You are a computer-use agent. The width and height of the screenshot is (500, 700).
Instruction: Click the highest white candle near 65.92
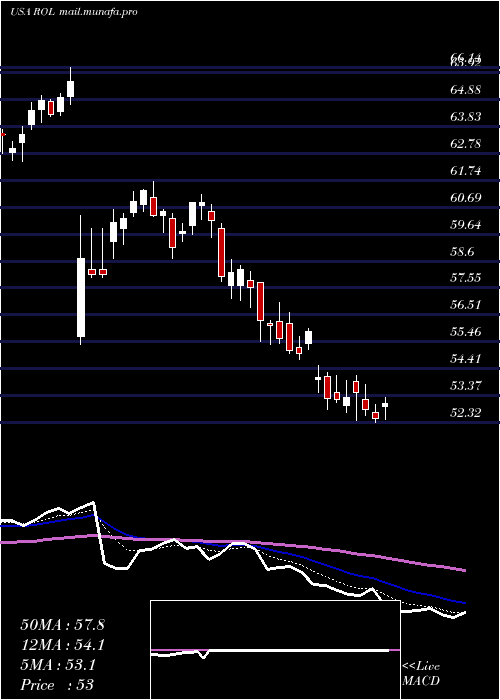pyautogui.click(x=71, y=89)
